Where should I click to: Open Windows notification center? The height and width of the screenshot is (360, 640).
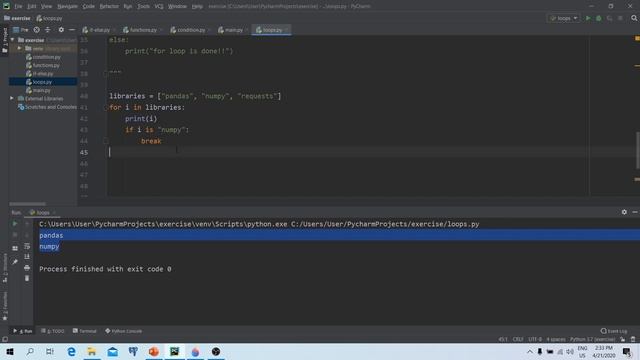click(627, 351)
